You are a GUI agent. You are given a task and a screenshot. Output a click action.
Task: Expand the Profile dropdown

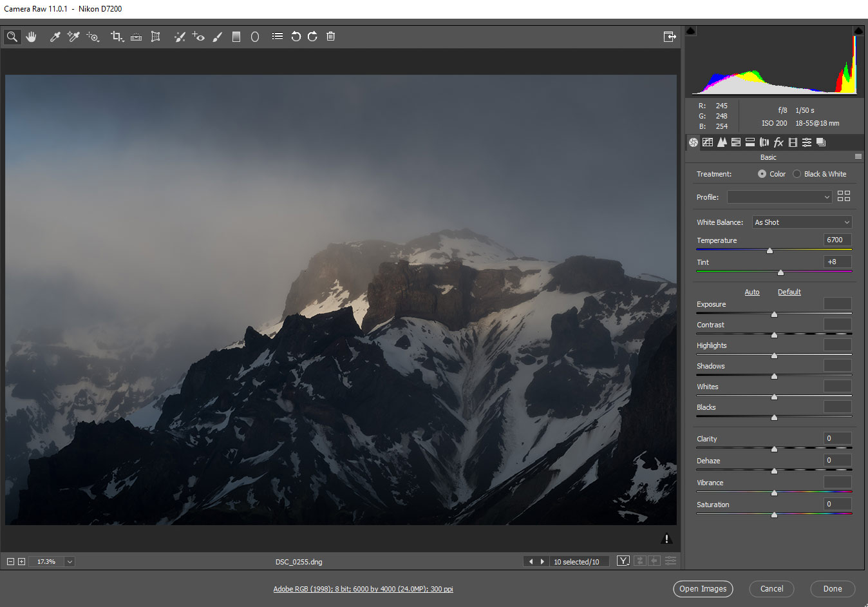pyautogui.click(x=779, y=197)
